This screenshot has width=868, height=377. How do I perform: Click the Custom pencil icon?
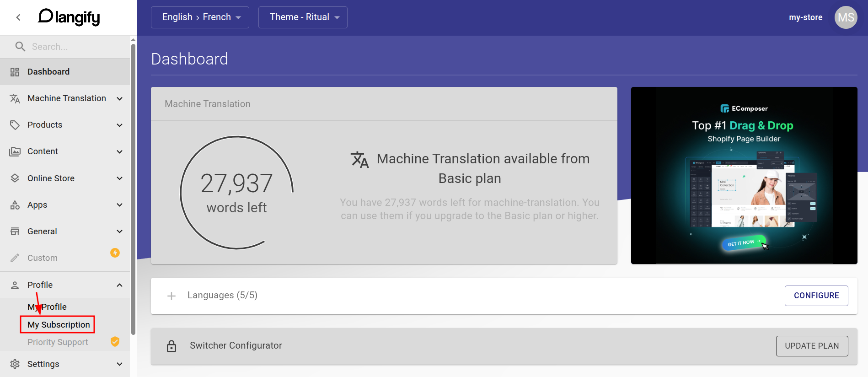(x=15, y=258)
